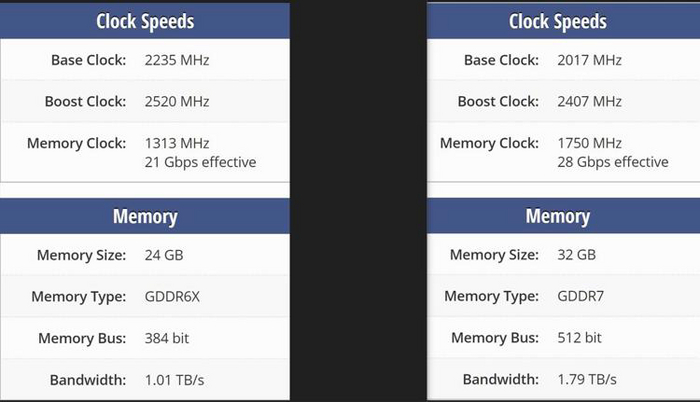Image resolution: width=700 pixels, height=402 pixels.
Task: Select the 2235 MHz base clock value
Action: pos(177,60)
